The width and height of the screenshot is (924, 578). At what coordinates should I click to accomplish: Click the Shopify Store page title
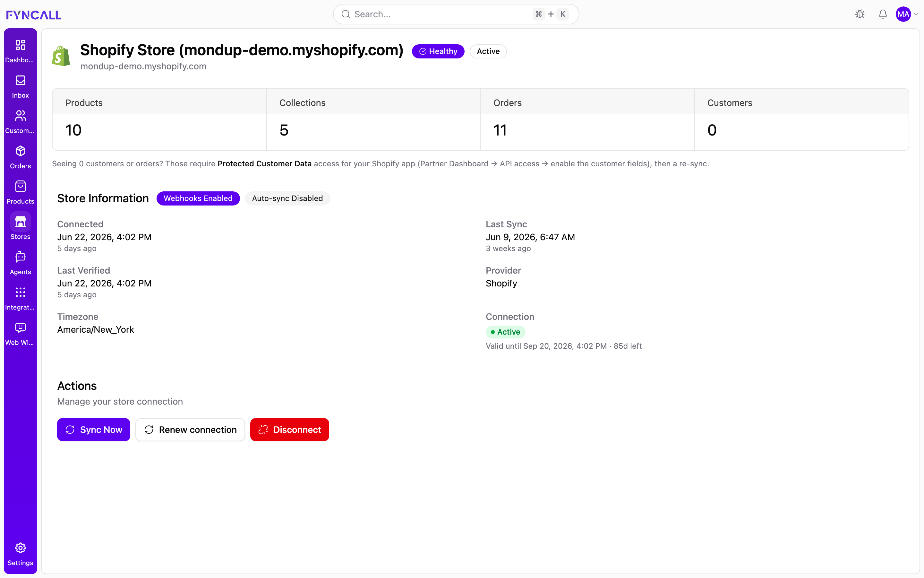coord(242,50)
